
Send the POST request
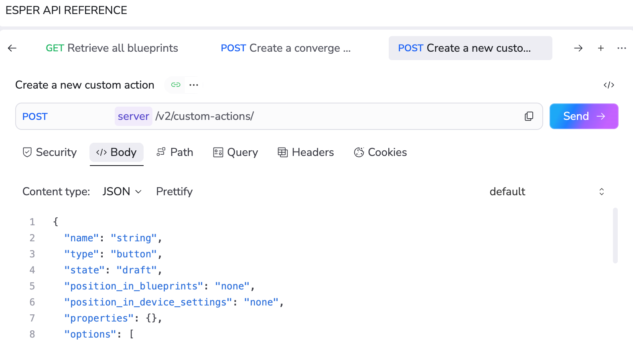pyautogui.click(x=584, y=116)
